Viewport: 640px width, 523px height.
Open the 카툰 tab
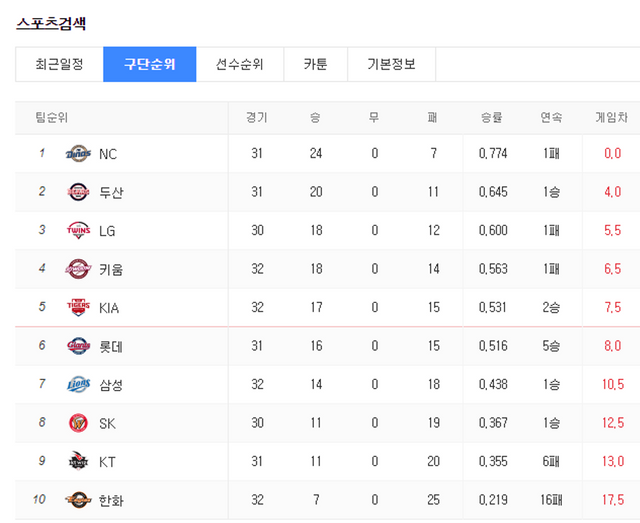pos(316,65)
